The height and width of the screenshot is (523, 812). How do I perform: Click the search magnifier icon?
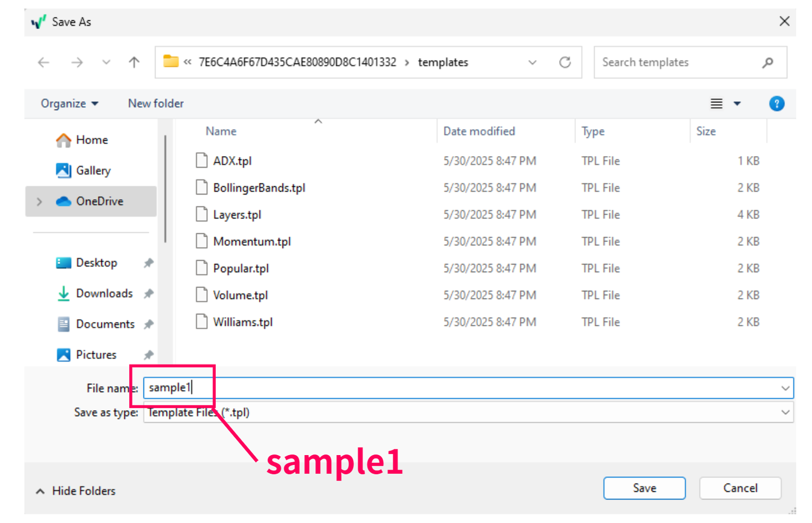767,63
